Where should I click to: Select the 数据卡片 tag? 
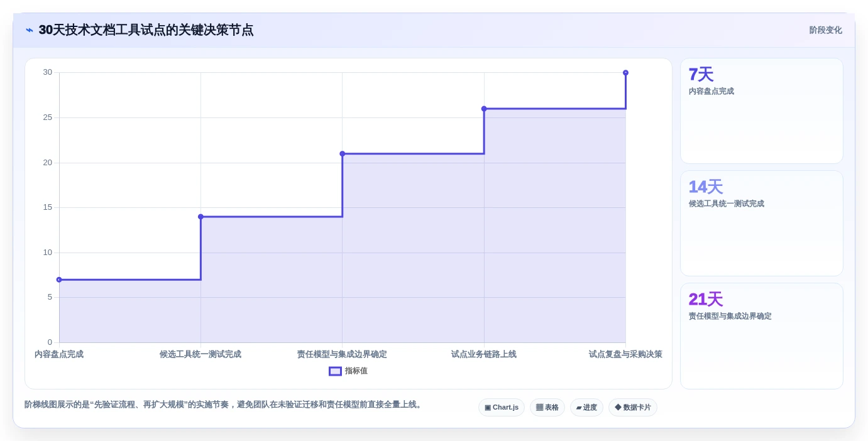click(x=633, y=407)
